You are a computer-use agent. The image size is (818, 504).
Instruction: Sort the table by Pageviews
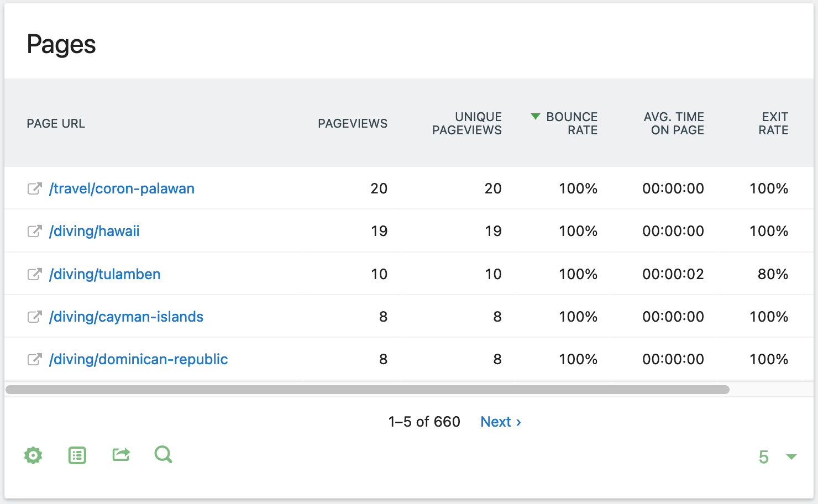pyautogui.click(x=353, y=123)
